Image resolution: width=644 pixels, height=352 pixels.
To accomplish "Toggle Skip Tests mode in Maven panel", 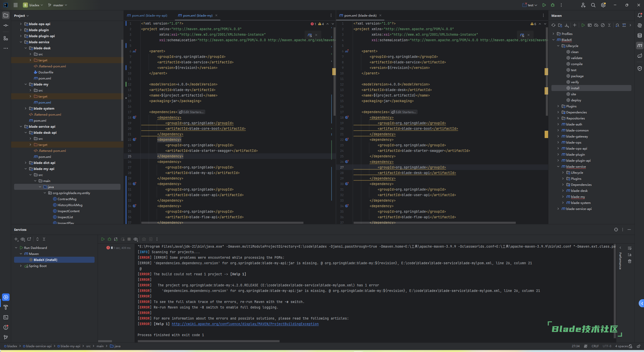I will coord(602,25).
